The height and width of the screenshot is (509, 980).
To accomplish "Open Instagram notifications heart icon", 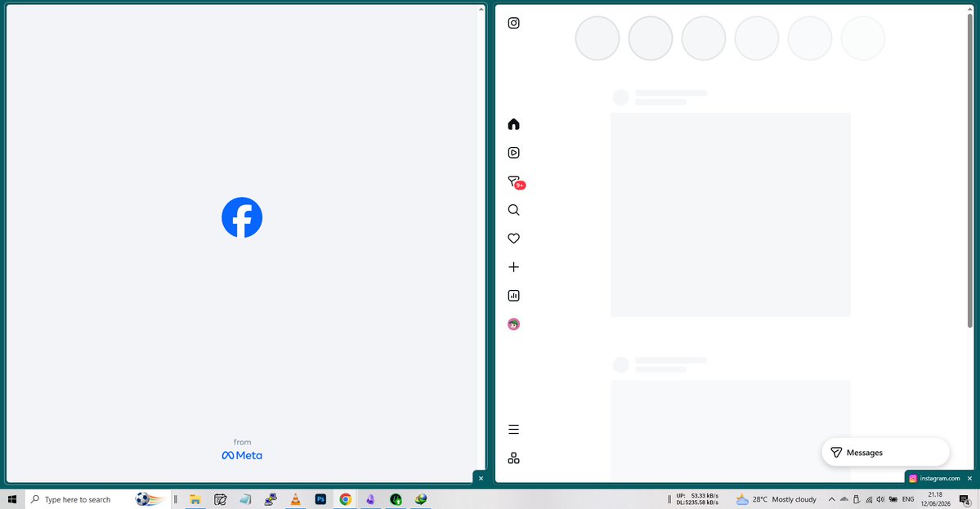I will 514,239.
